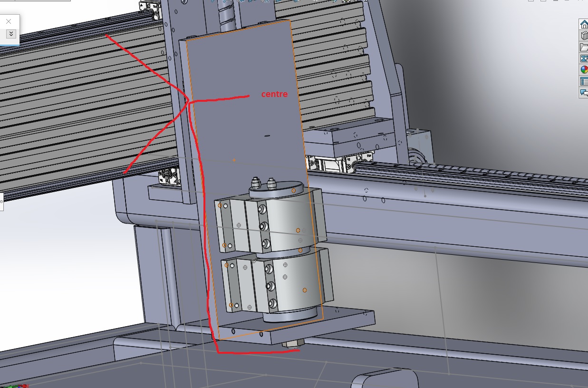Open the Appearances color ball tab
The image size is (588, 388).
click(x=584, y=70)
